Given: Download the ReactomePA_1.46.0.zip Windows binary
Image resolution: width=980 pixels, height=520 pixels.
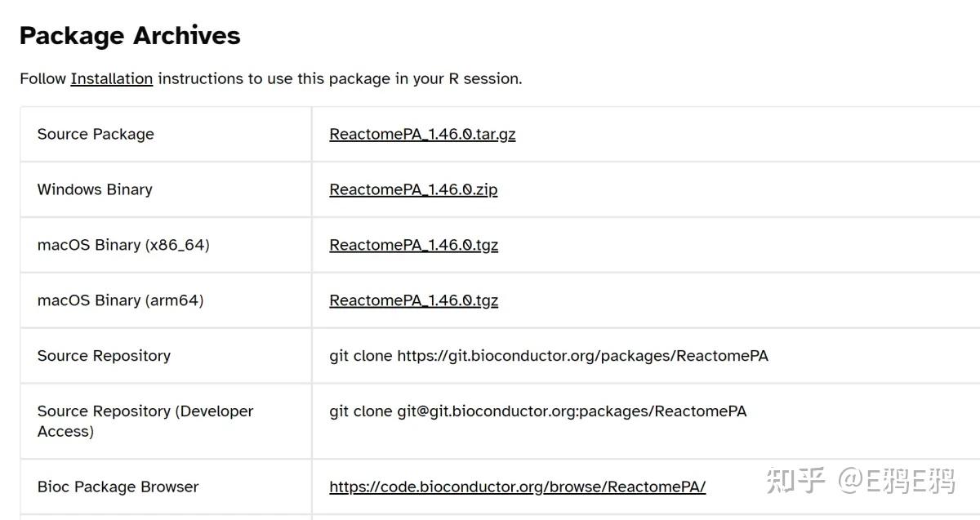Looking at the screenshot, I should point(413,190).
